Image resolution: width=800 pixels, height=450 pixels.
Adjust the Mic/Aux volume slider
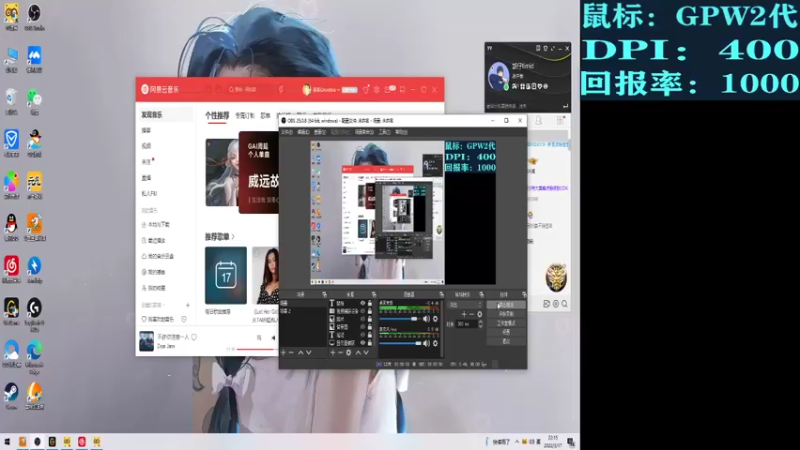pyautogui.click(x=400, y=343)
